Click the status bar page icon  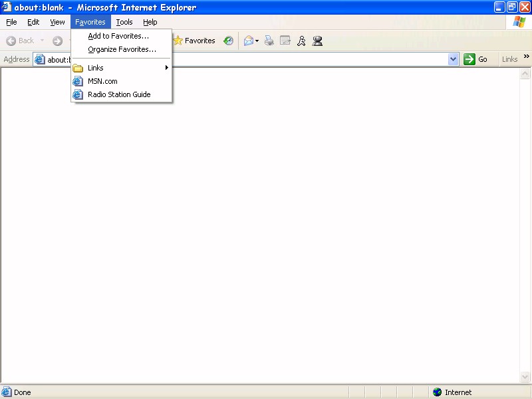click(x=6, y=392)
